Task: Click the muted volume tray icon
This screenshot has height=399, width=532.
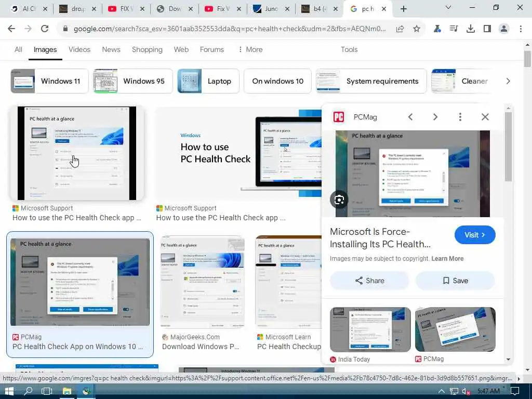Action: [466, 391]
